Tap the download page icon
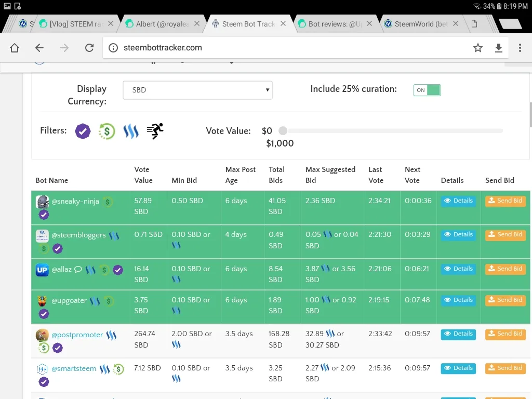Screen dimensions: 532x399 (498, 48)
